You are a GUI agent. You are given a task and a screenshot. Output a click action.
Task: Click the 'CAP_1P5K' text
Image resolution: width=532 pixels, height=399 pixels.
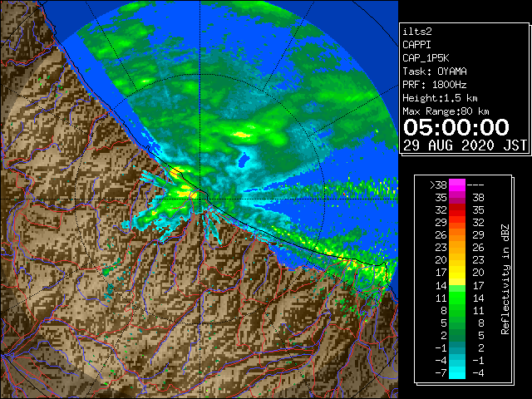(426, 58)
